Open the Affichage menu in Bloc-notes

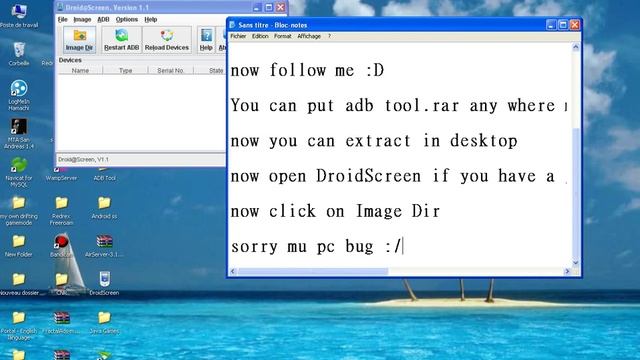309,36
